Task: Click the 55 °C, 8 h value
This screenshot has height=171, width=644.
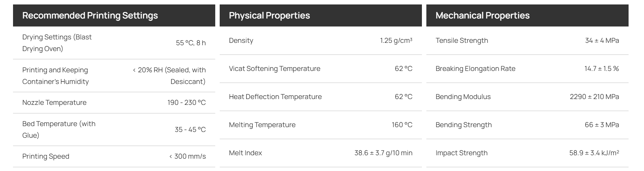Action: coord(191,43)
